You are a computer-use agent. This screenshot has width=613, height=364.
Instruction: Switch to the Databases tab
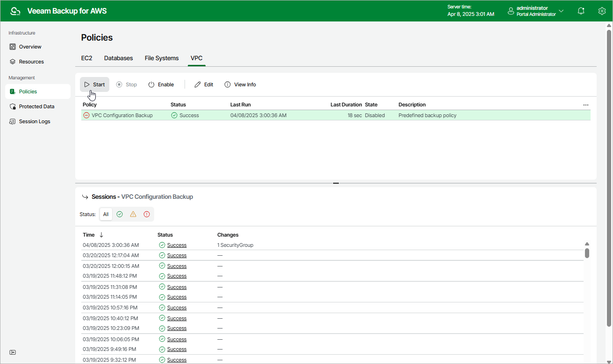(118, 58)
